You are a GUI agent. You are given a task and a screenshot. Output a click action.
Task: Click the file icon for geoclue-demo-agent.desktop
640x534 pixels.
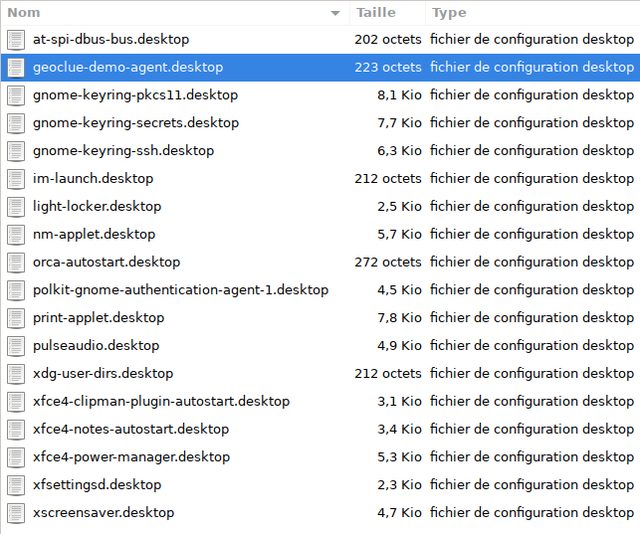(x=16, y=68)
